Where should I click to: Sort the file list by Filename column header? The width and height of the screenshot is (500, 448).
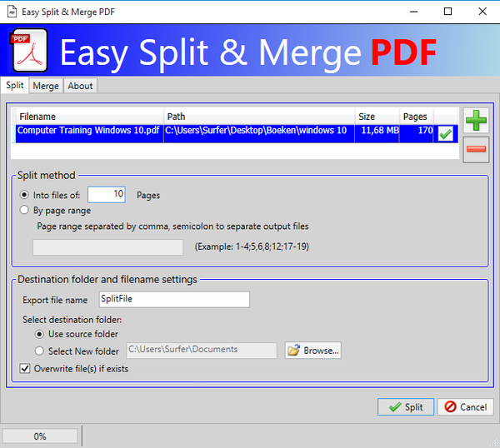[89, 117]
